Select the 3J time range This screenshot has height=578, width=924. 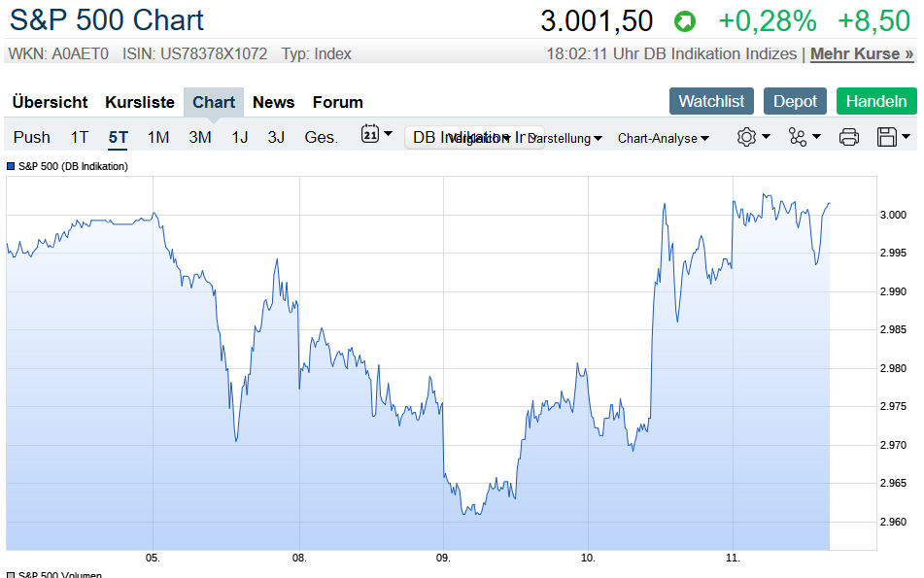point(276,137)
